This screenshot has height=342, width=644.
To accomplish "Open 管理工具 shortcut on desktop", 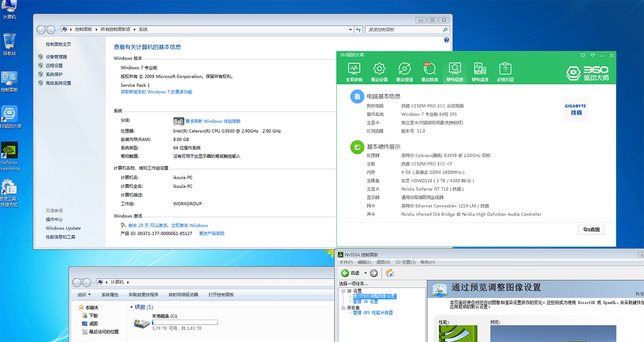I will click(9, 194).
